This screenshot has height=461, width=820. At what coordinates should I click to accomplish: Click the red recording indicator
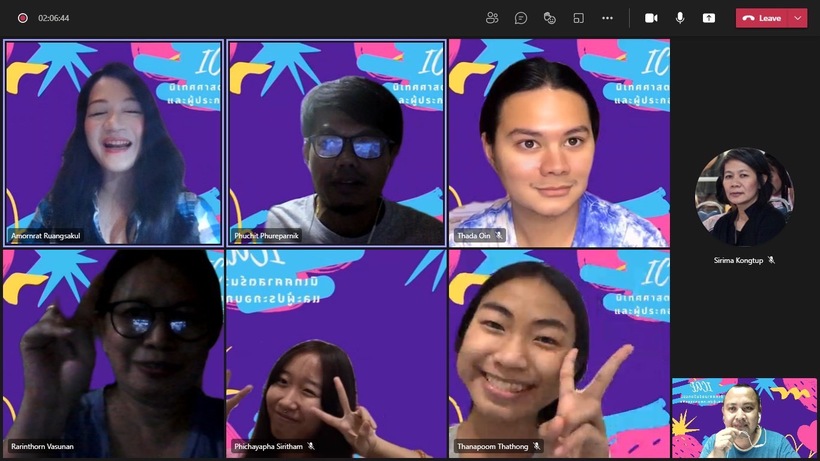(22, 18)
